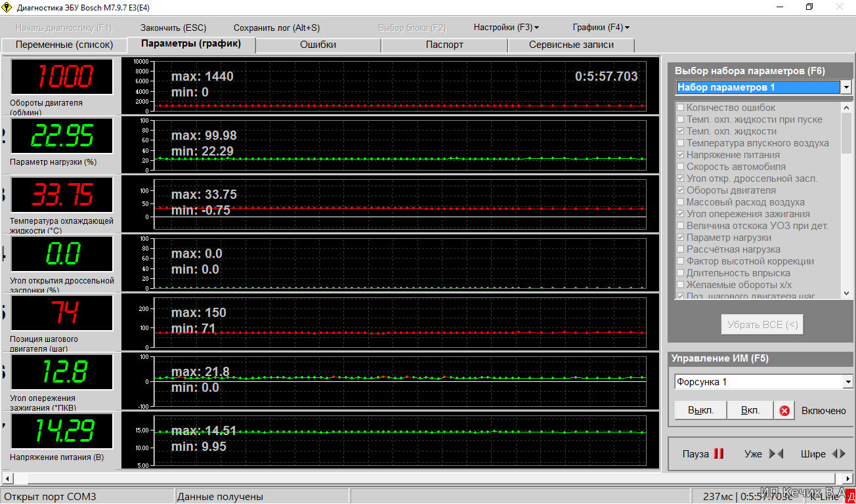The image size is (856, 504).
Task: Uncheck Угол откр. дроссельной засл. checkbox
Action: tap(681, 178)
